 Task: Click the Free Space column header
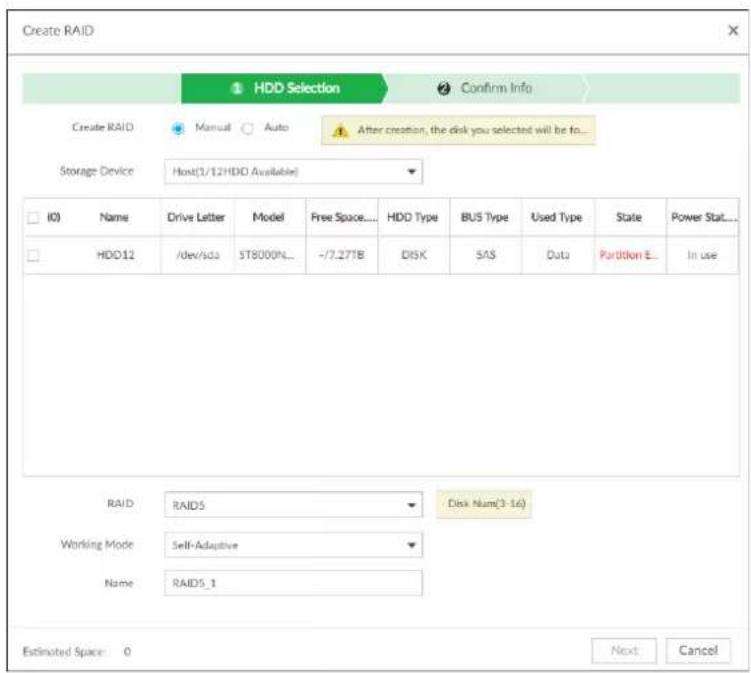343,217
